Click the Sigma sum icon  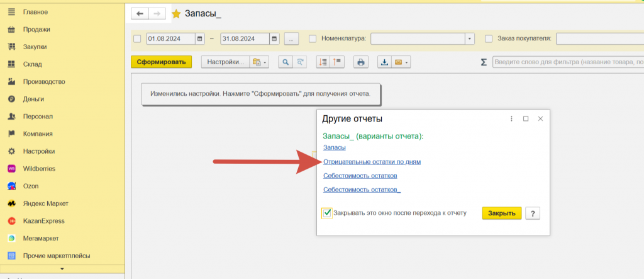484,62
